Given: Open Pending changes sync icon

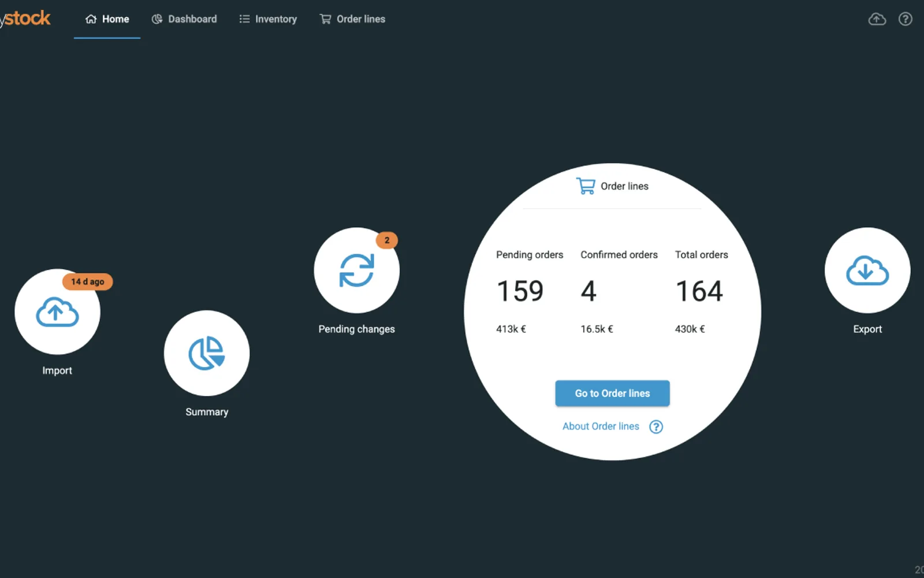Looking at the screenshot, I should click(356, 270).
